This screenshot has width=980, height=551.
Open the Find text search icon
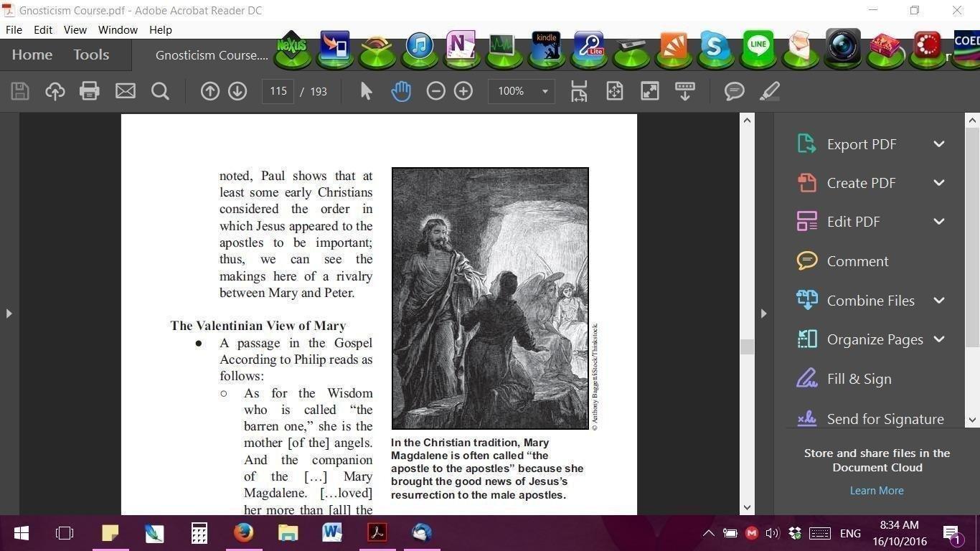click(160, 91)
